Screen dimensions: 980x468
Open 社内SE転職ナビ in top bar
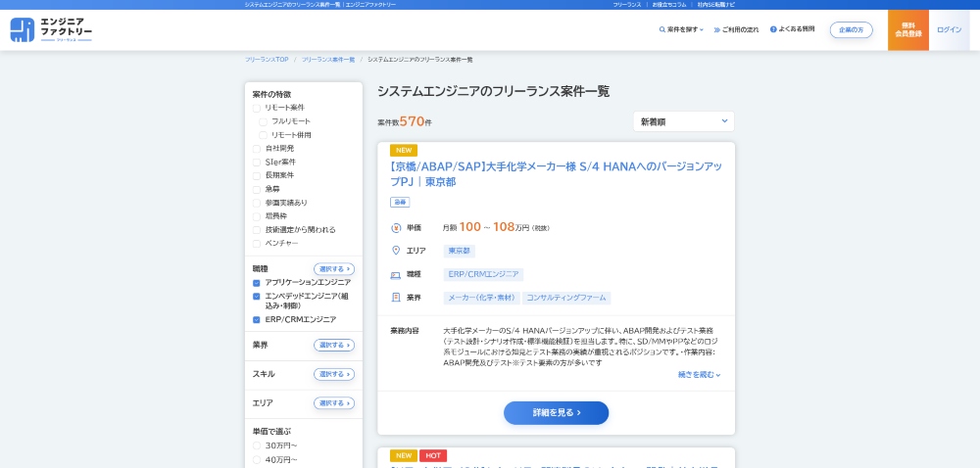click(716, 4)
